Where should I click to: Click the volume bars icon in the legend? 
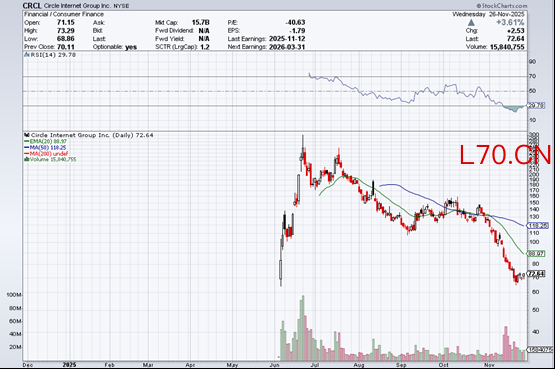click(27, 160)
